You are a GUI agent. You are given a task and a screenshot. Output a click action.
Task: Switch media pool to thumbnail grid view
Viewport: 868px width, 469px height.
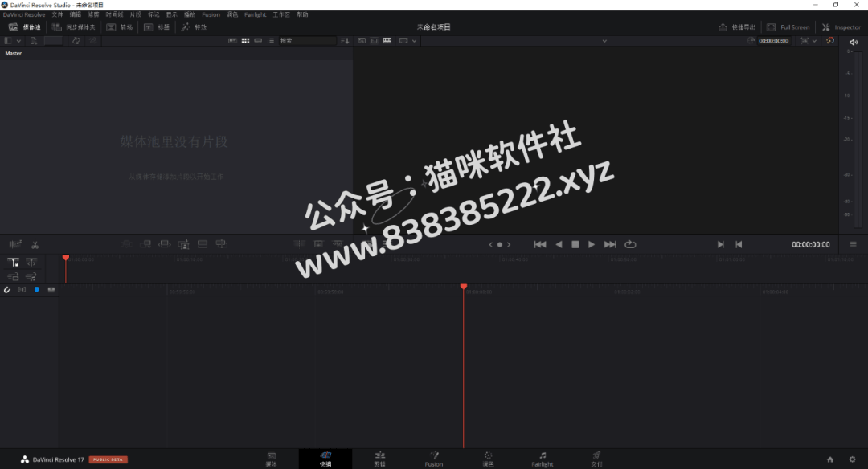coord(245,41)
